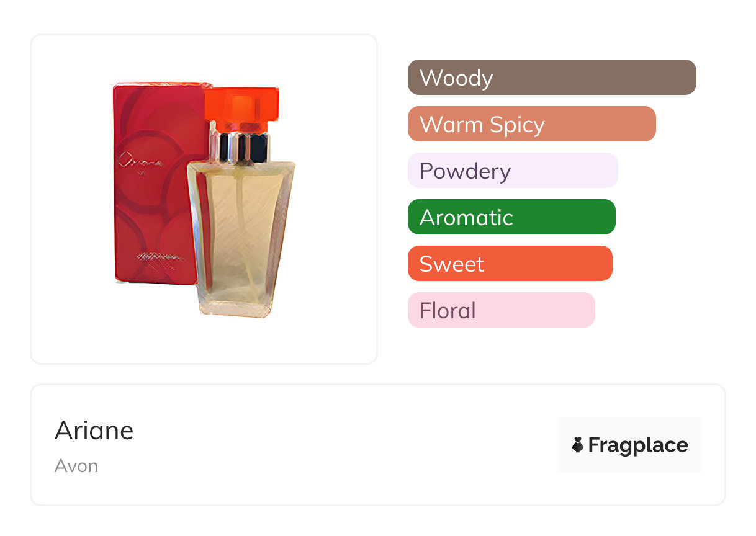Click empty area beneath bottle in the image card
This screenshot has width=756, height=536.
pyautogui.click(x=205, y=341)
